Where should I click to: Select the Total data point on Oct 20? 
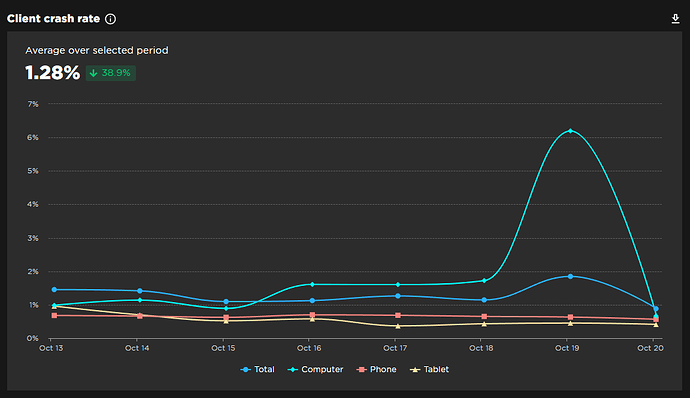[x=656, y=309]
